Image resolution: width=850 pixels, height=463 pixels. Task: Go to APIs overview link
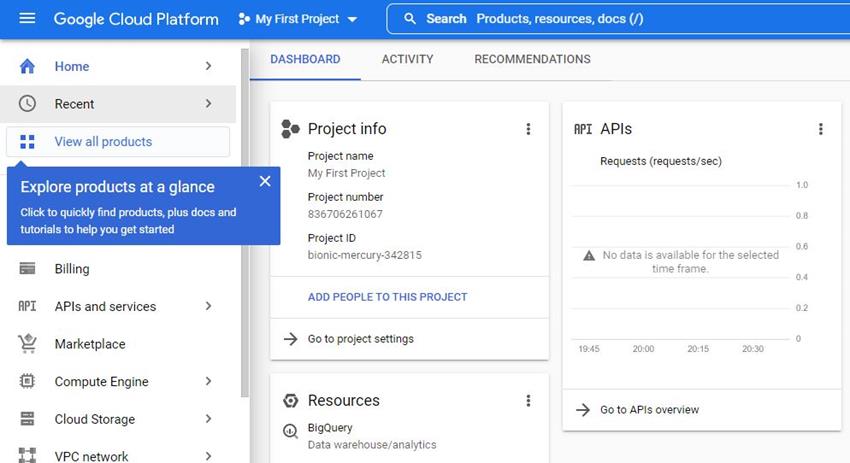click(649, 410)
